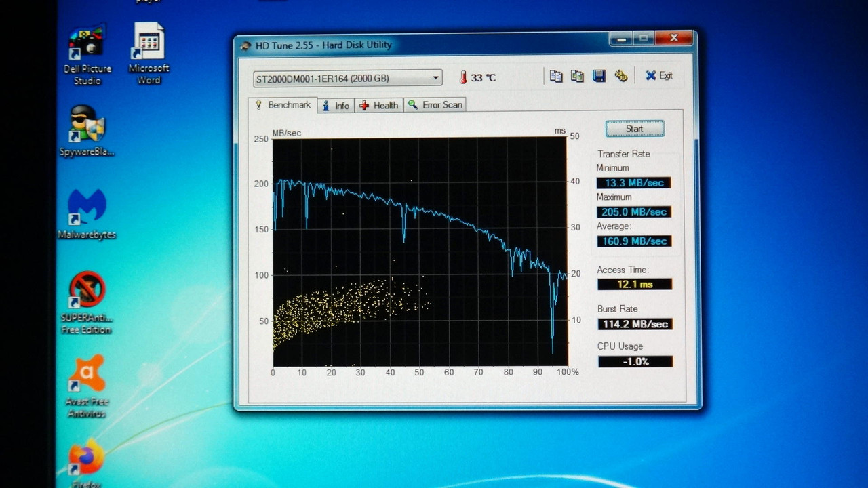Screen dimensions: 868x488
Task: Click the Maximum value 205.0 MB/sec
Action: pos(634,212)
